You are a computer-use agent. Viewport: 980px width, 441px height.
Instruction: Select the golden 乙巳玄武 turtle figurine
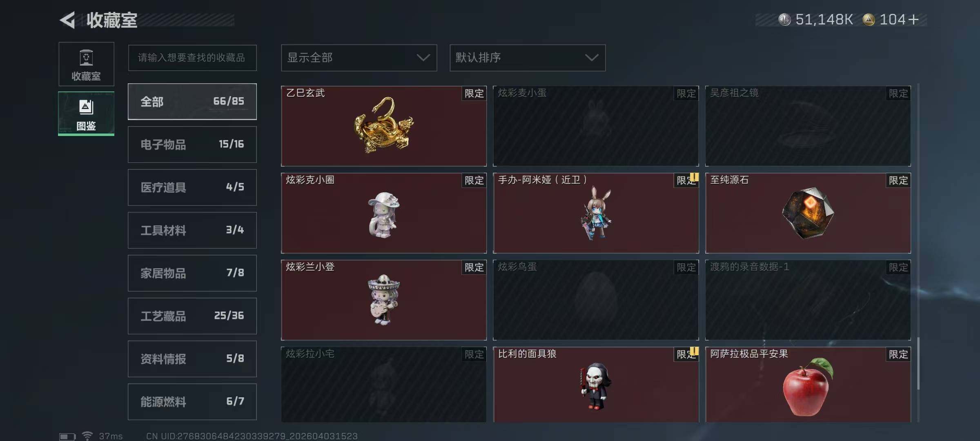click(384, 126)
